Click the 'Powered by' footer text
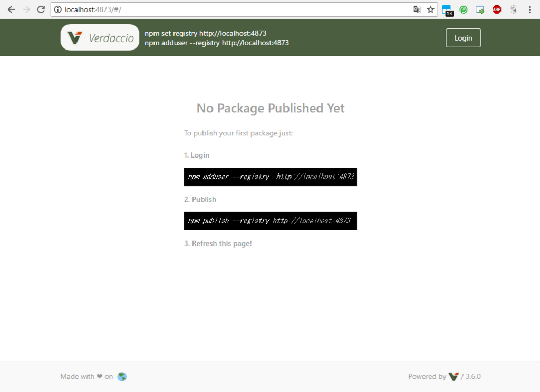 (427, 377)
